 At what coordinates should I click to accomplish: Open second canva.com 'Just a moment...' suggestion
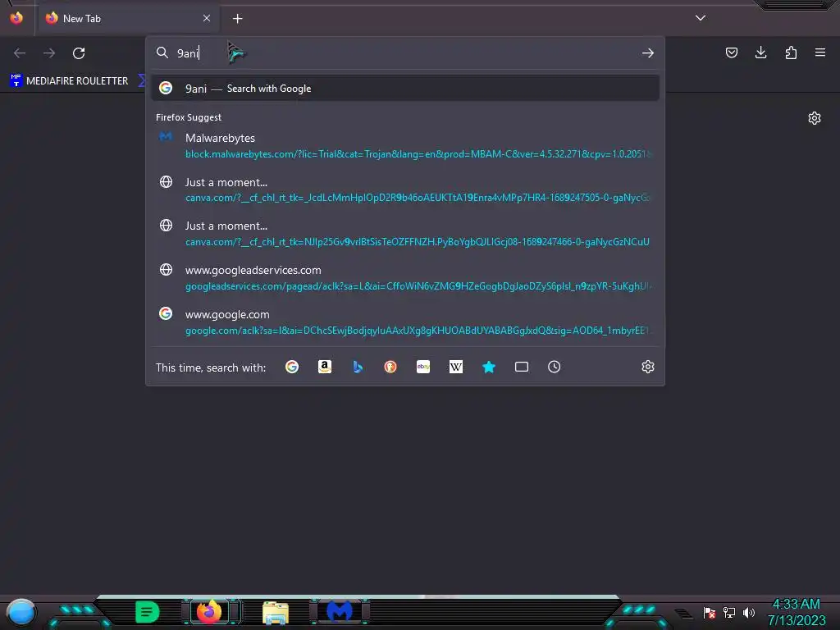tap(405, 234)
